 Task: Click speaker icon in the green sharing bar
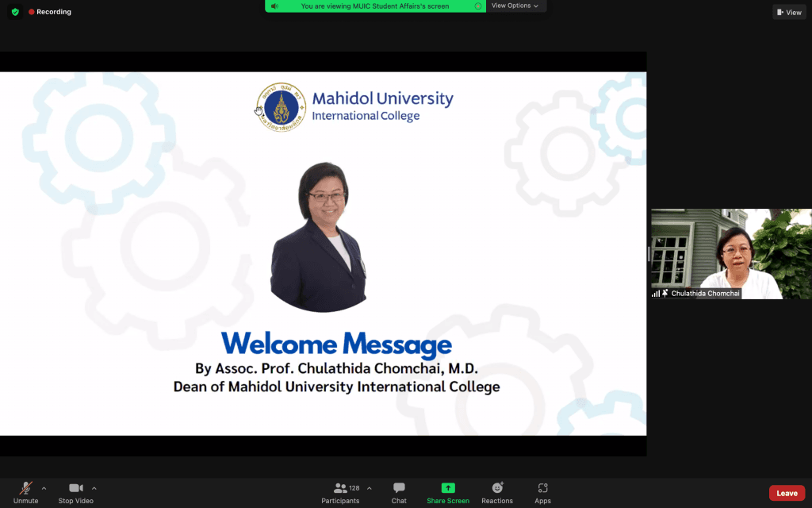(274, 6)
